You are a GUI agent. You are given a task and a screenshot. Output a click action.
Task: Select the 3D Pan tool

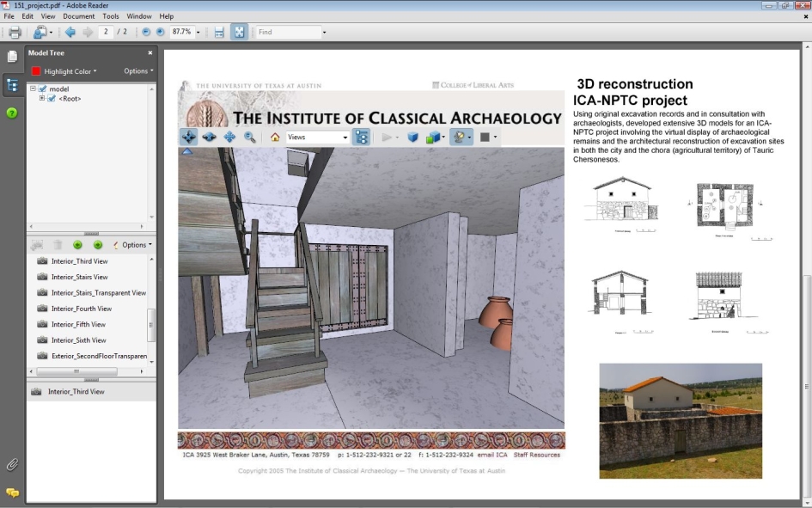(x=229, y=137)
